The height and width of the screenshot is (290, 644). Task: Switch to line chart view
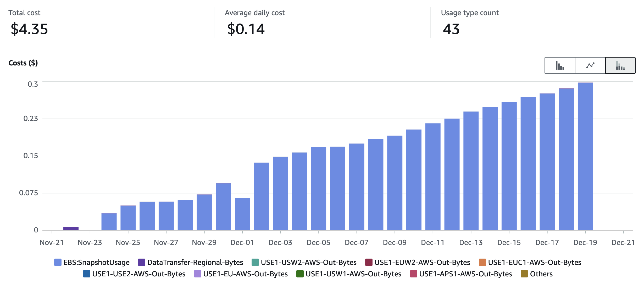(590, 65)
